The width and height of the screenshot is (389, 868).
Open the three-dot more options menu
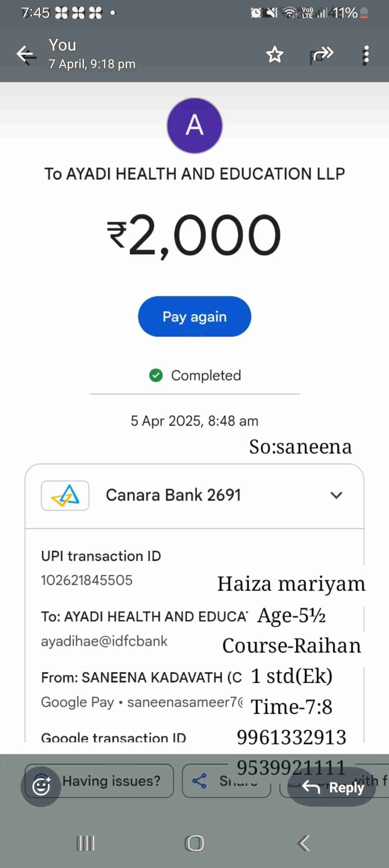click(366, 55)
